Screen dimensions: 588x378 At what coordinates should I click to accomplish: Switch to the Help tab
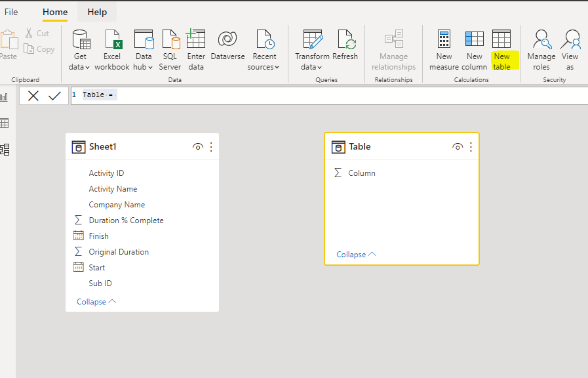pyautogui.click(x=97, y=12)
